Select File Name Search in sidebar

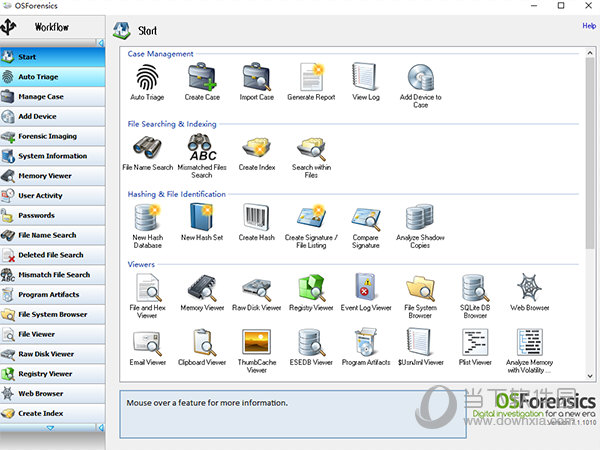pos(52,235)
